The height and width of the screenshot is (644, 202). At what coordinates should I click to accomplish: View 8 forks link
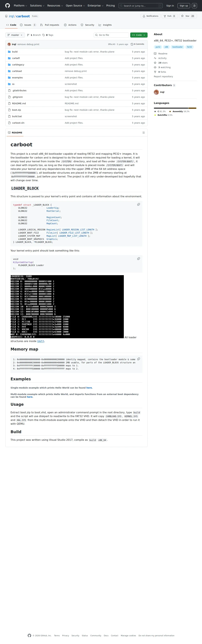tap(162, 72)
